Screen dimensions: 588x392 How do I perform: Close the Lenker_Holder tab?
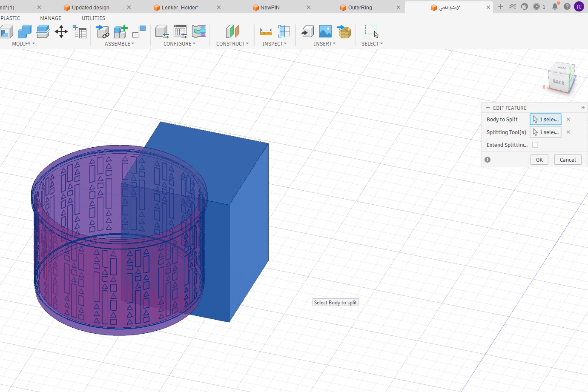pos(219,7)
